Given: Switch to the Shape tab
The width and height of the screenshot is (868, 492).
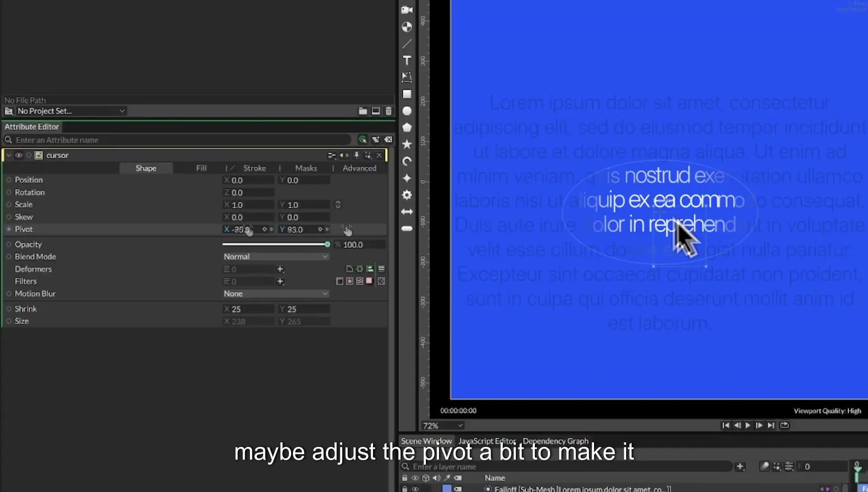Looking at the screenshot, I should click(146, 168).
